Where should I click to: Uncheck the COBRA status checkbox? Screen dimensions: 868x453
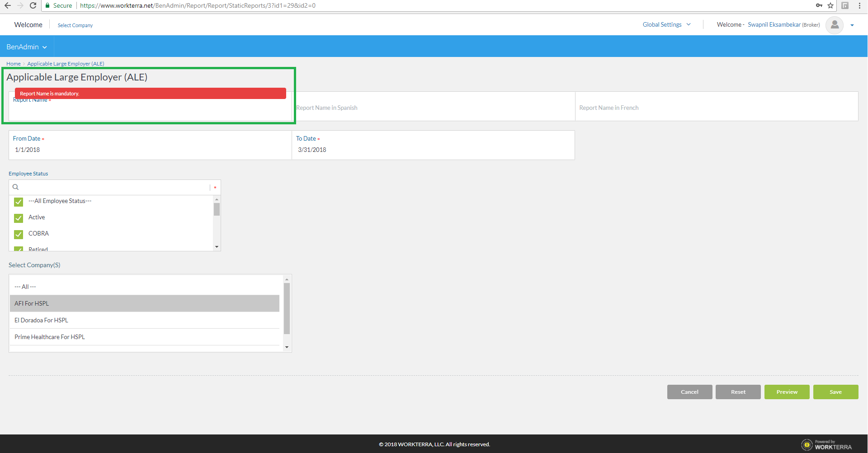(19, 234)
